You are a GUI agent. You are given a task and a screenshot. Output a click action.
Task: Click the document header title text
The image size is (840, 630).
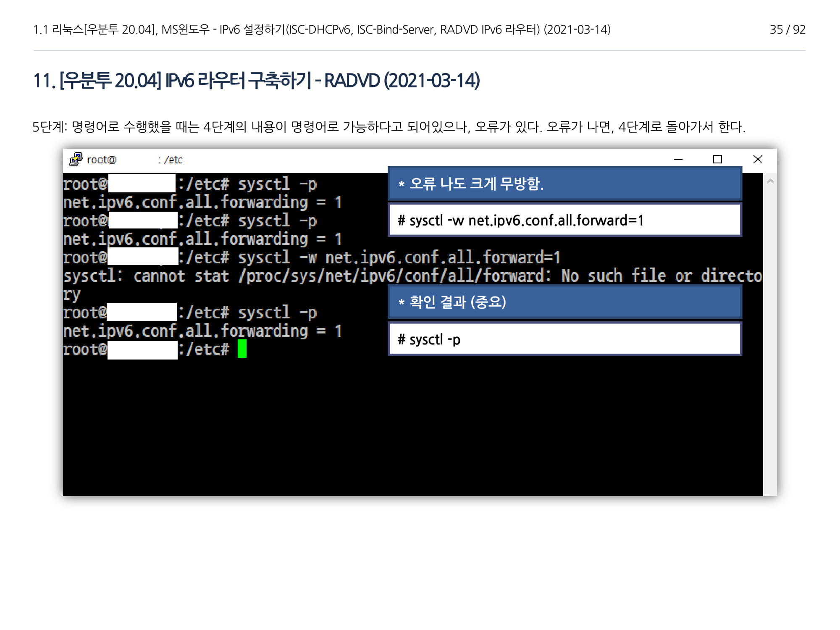coord(322,29)
